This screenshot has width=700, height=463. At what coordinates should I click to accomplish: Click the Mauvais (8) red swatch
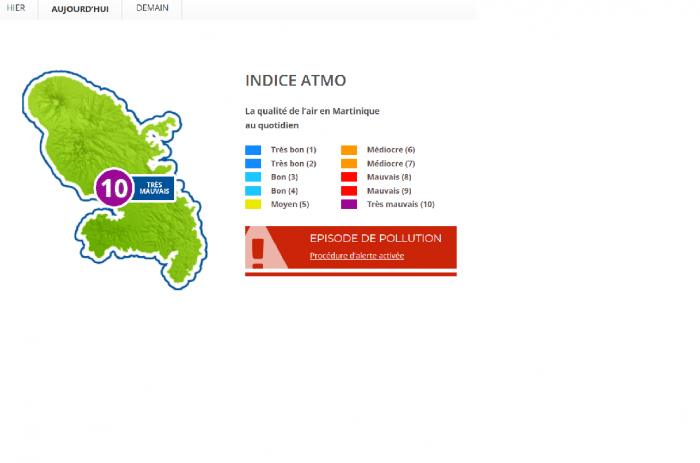[x=349, y=177]
